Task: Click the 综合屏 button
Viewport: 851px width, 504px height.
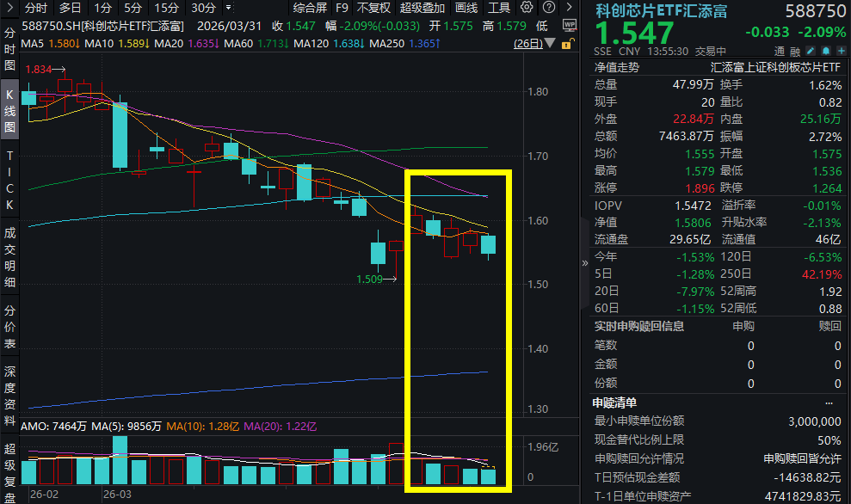Action: (309, 8)
